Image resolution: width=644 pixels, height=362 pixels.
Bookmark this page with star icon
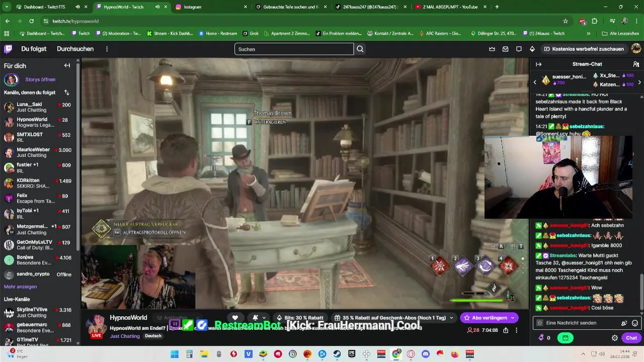pyautogui.click(x=566, y=21)
